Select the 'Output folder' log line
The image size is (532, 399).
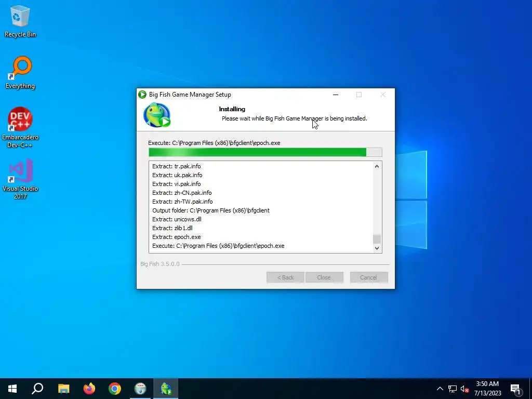pos(211,210)
